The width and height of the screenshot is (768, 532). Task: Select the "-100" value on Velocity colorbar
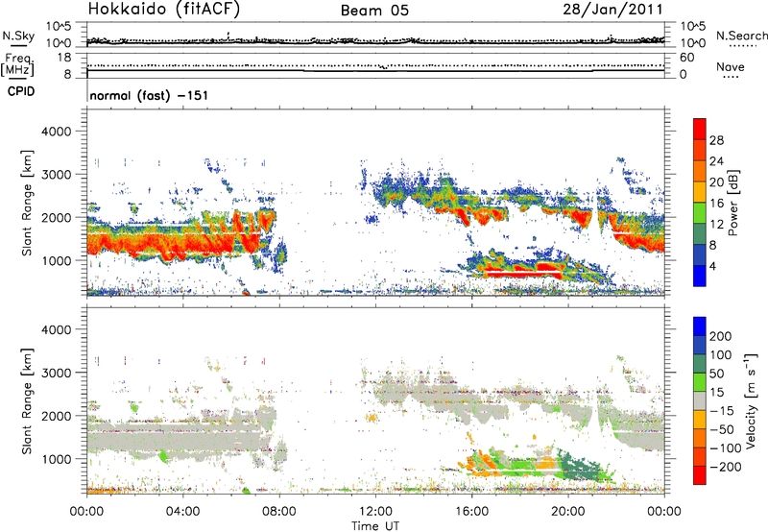click(x=725, y=448)
